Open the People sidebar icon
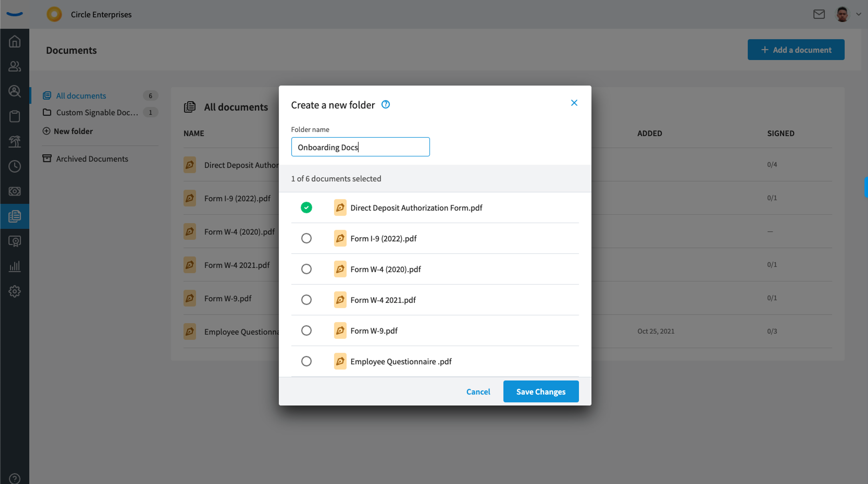The image size is (868, 484). coord(14,66)
